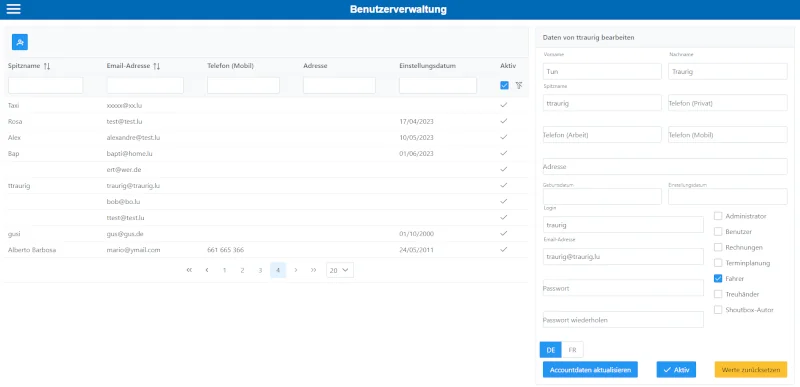The height and width of the screenshot is (387, 800).
Task: Go to page 1
Action: tap(224, 270)
